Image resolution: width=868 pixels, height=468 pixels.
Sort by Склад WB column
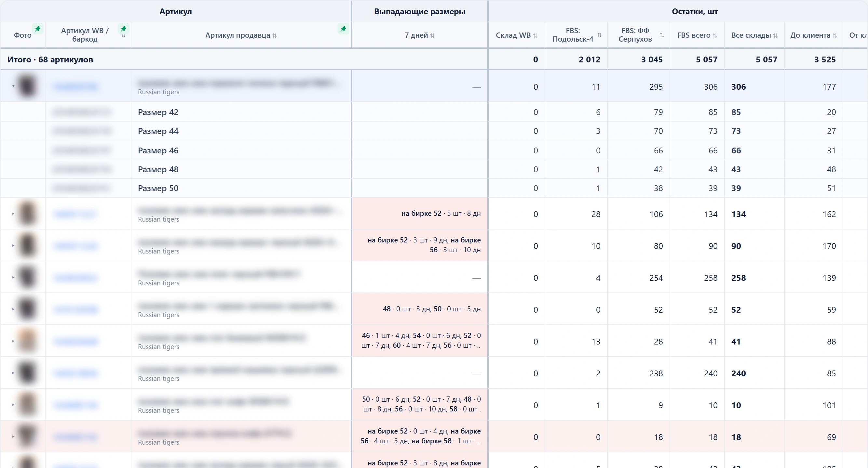(535, 35)
